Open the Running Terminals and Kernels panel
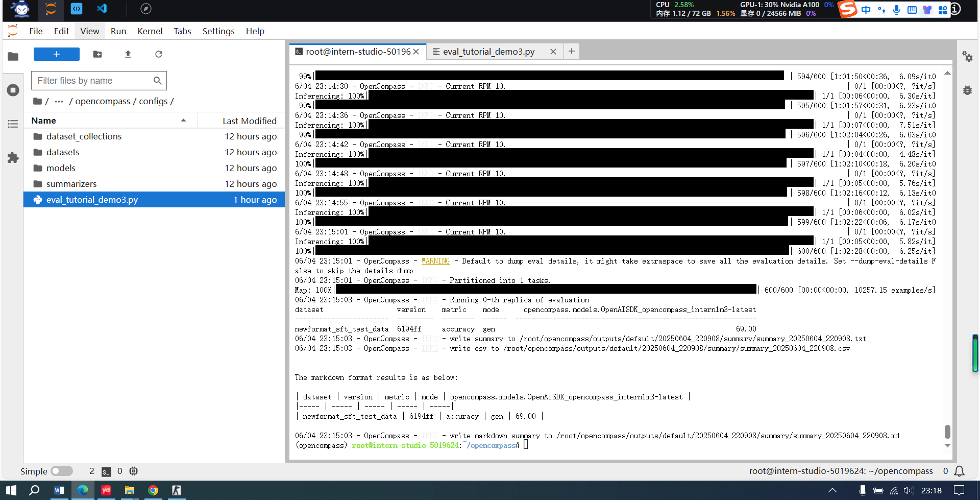The image size is (980, 500). [x=13, y=90]
